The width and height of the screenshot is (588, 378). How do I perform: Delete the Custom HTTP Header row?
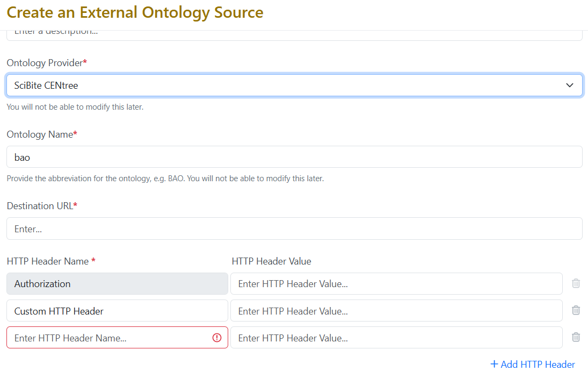[576, 310]
